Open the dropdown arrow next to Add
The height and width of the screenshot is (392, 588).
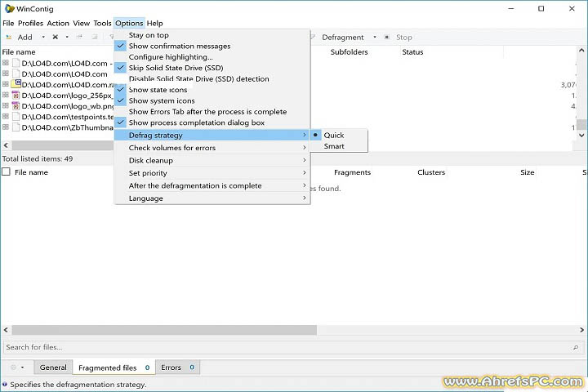[x=43, y=37]
